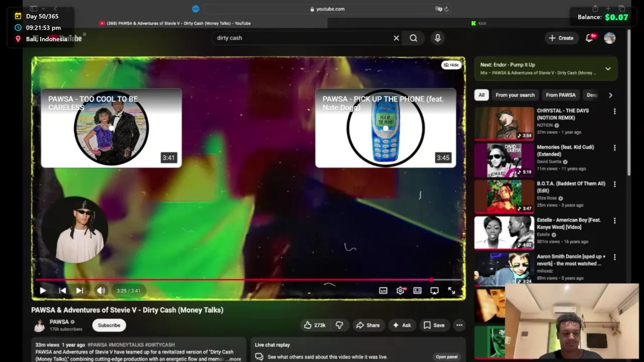Open more options for B.O.T.A. video
Screen dimensions: 644x362
coord(614,185)
